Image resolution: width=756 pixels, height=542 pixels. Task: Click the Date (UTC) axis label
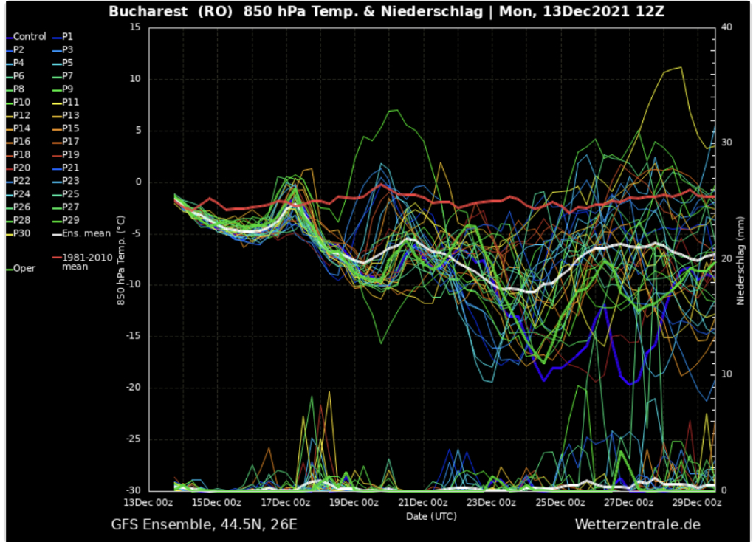pos(431,515)
